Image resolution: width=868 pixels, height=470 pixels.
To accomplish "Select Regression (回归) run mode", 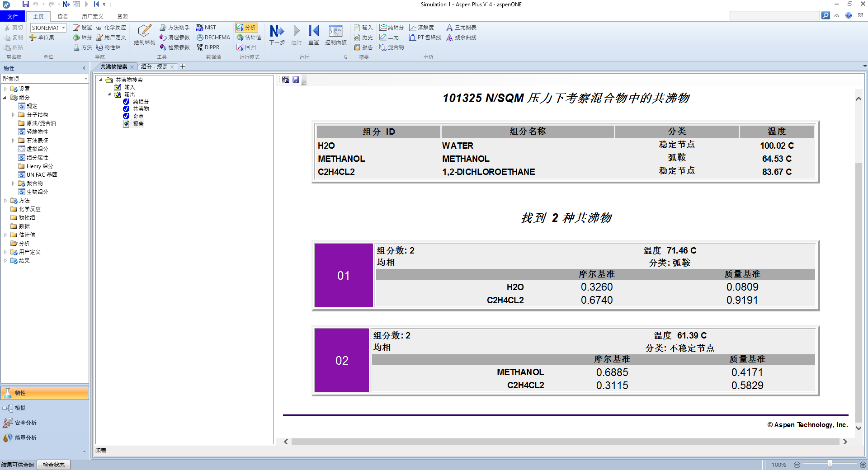I will [246, 47].
